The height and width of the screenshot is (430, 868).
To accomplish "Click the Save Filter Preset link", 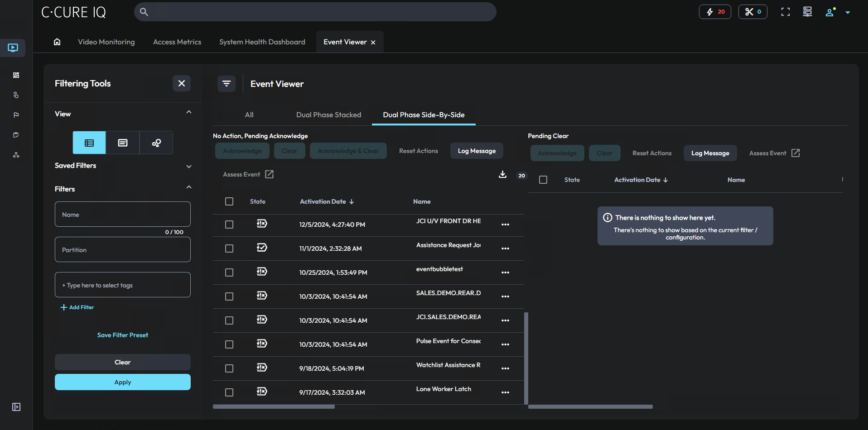I will [122, 334].
